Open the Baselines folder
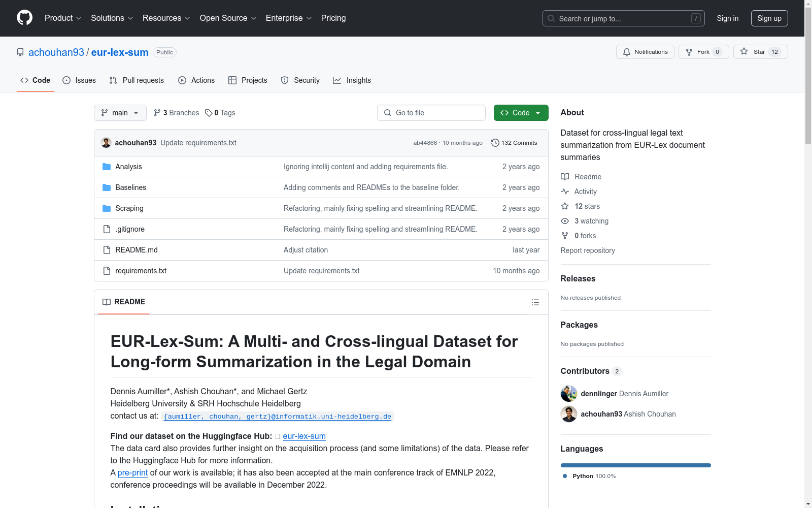 130,187
